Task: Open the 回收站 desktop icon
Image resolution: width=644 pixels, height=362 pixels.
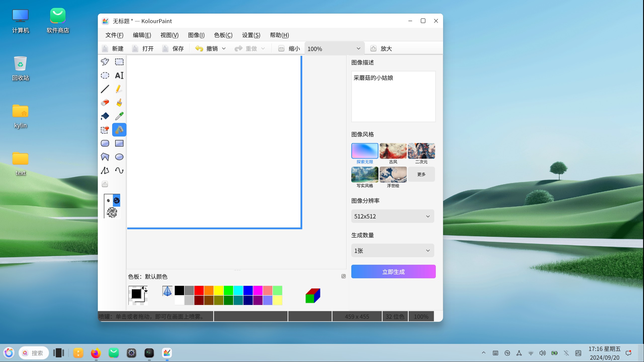Action: [20, 68]
